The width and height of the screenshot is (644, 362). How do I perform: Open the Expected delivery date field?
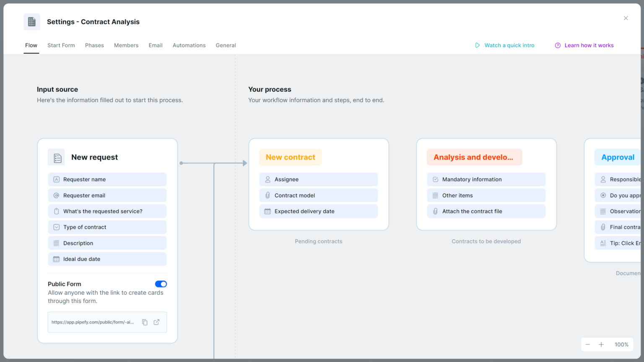pyautogui.click(x=318, y=212)
